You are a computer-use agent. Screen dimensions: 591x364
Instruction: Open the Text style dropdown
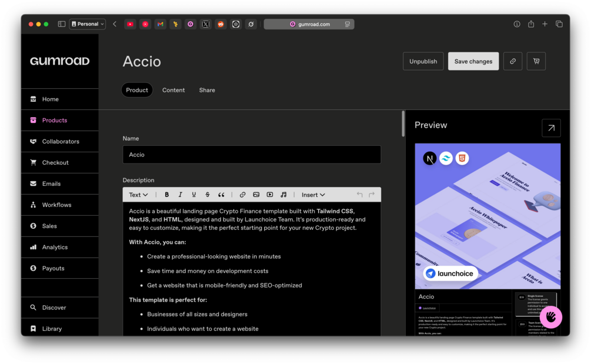[138, 195]
